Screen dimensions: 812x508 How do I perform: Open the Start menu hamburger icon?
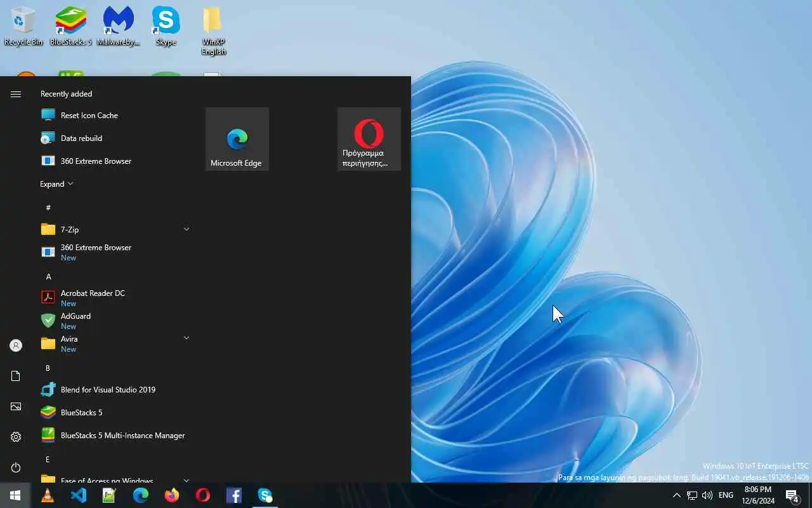click(16, 94)
